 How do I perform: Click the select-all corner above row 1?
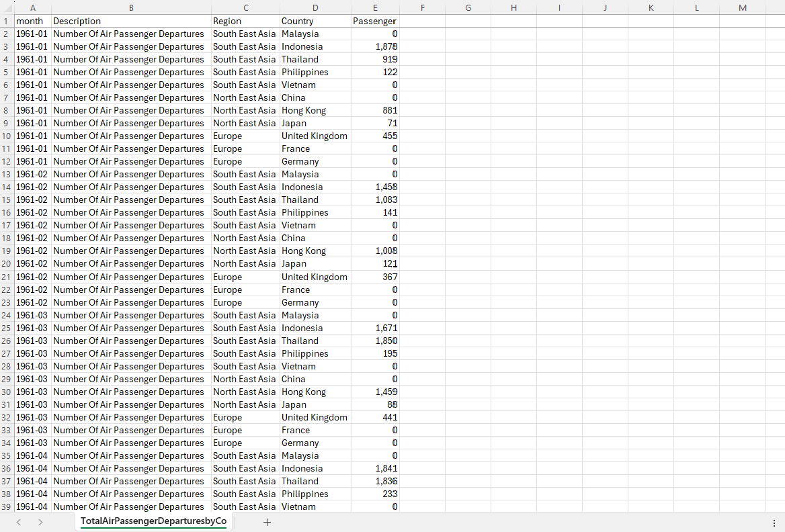7,7
